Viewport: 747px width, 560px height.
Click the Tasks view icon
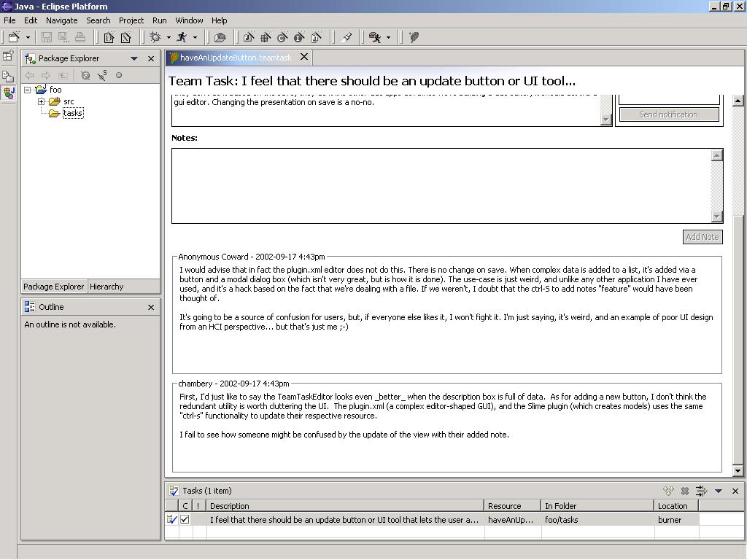click(x=174, y=491)
